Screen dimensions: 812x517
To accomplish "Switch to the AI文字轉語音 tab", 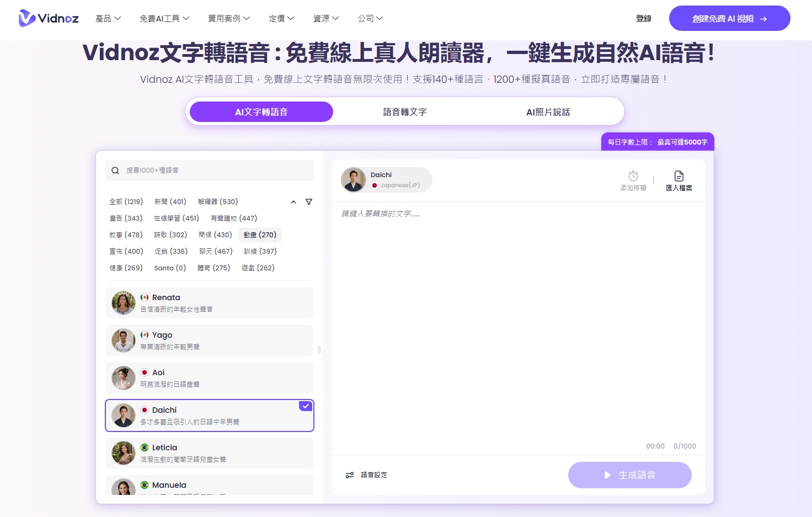I will point(261,112).
